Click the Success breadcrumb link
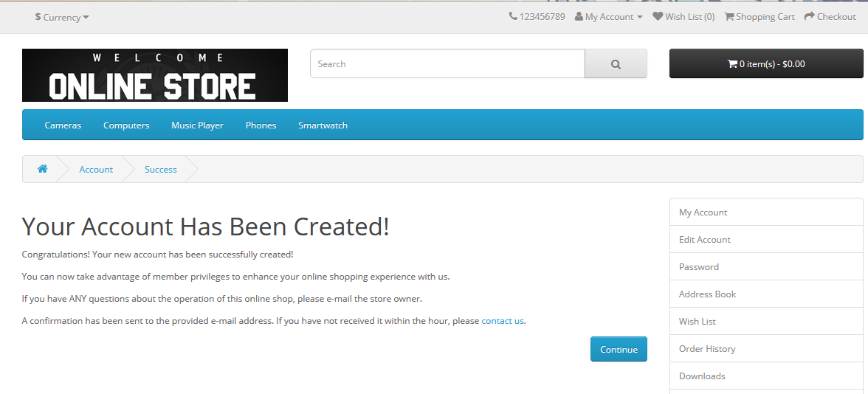Image resolution: width=868 pixels, height=394 pixels. pos(161,170)
